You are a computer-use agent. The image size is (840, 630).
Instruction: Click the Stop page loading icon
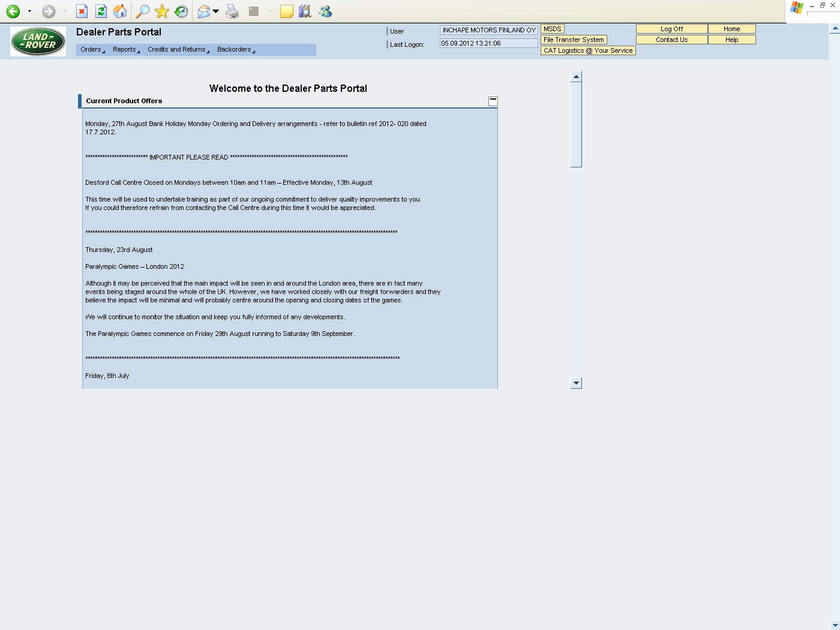(x=82, y=11)
